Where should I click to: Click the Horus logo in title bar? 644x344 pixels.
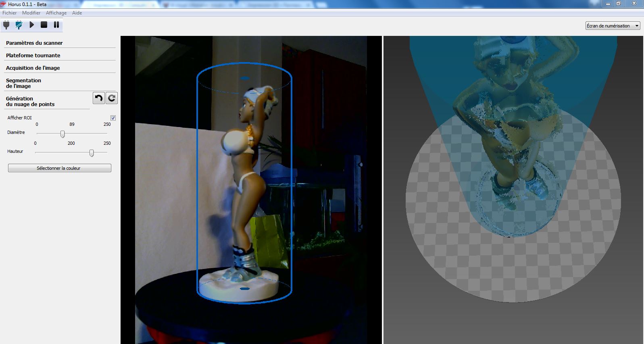3,4
